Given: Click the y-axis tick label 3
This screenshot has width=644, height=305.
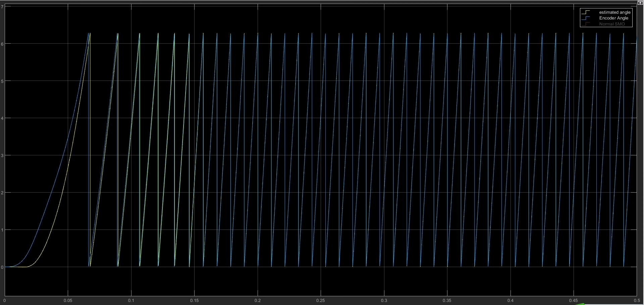Looking at the screenshot, I should [2, 156].
